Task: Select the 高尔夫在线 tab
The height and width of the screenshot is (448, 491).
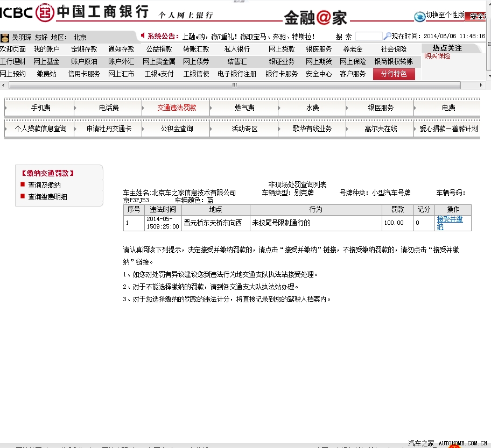Action: pyautogui.click(x=381, y=129)
